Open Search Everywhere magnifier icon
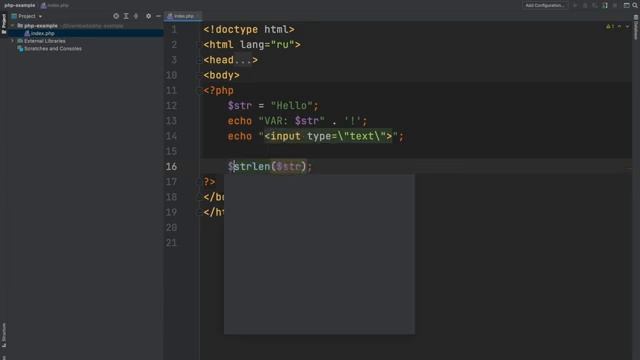 [635, 5]
